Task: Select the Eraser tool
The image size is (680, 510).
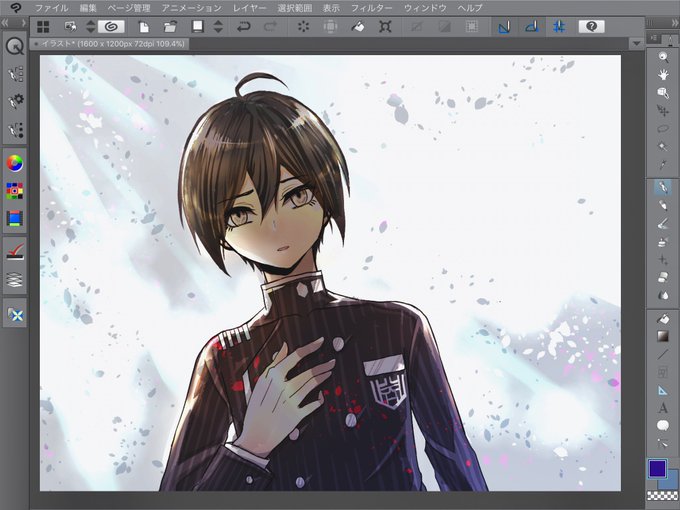Action: click(x=663, y=277)
